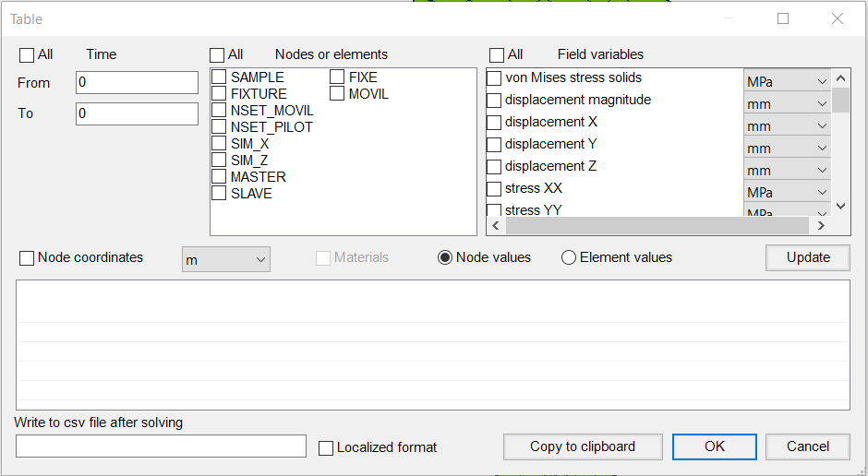Image resolution: width=868 pixels, height=476 pixels.
Task: Click the horizontal scrollbar right arrow
Action: pyautogui.click(x=821, y=226)
